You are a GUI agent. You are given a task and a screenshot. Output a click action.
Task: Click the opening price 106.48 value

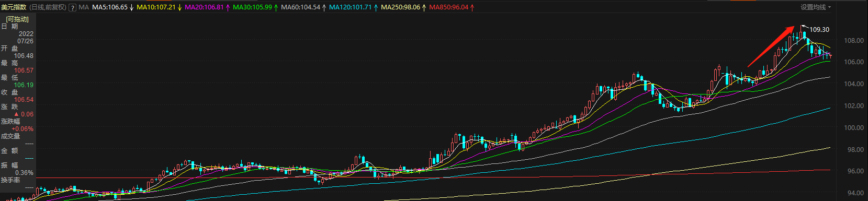[24, 56]
